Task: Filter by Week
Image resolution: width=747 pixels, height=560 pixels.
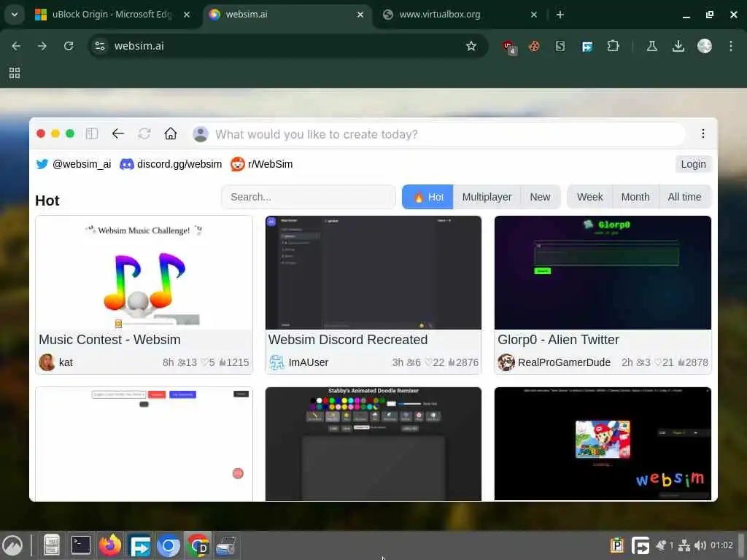Action: click(x=589, y=197)
